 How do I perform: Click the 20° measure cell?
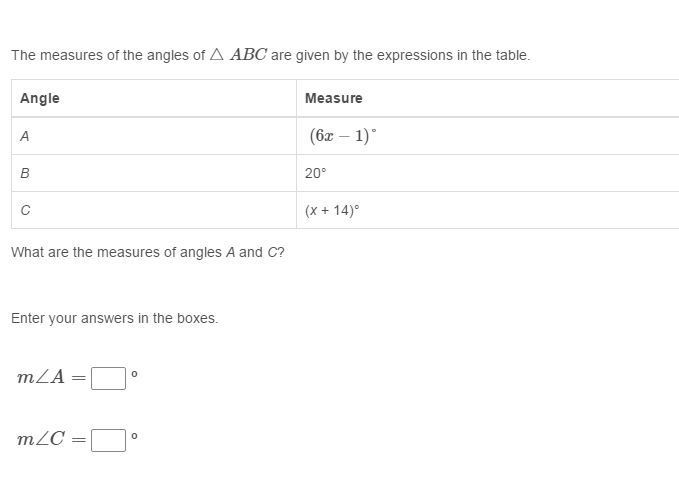[x=316, y=173]
